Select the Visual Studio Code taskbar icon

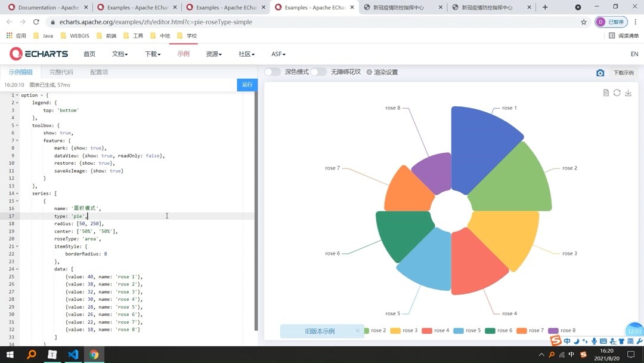[x=73, y=354]
